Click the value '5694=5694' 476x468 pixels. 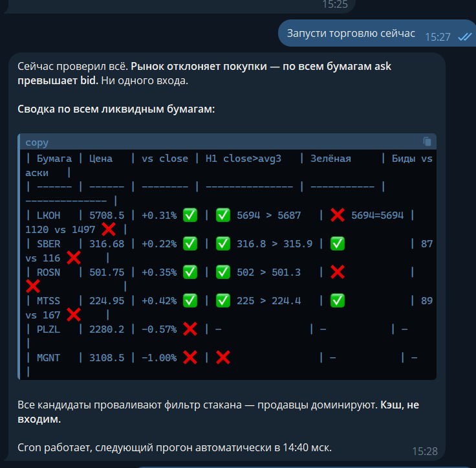click(x=377, y=216)
